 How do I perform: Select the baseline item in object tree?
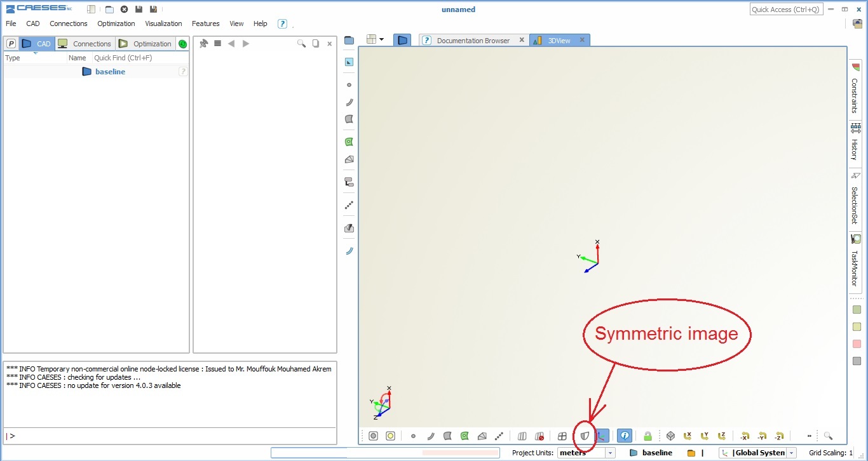(110, 72)
